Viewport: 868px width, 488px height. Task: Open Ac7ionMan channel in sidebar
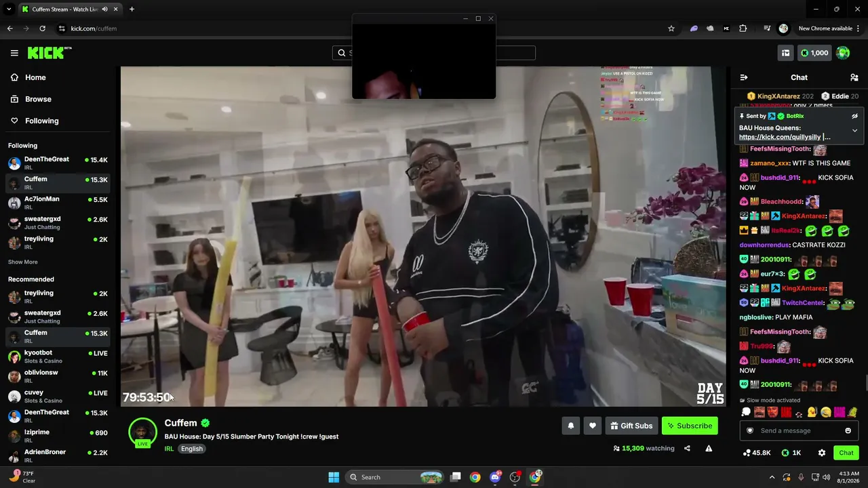pos(58,203)
